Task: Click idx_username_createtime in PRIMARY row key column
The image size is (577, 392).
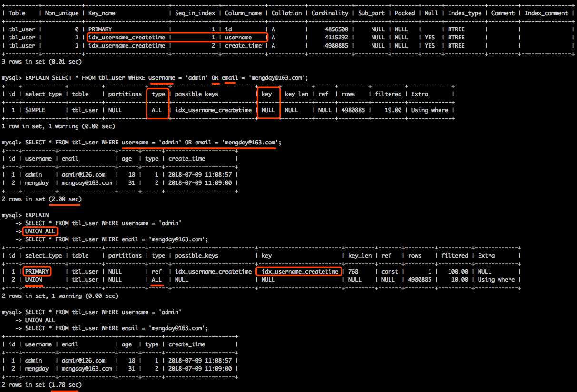Action: tap(300, 272)
